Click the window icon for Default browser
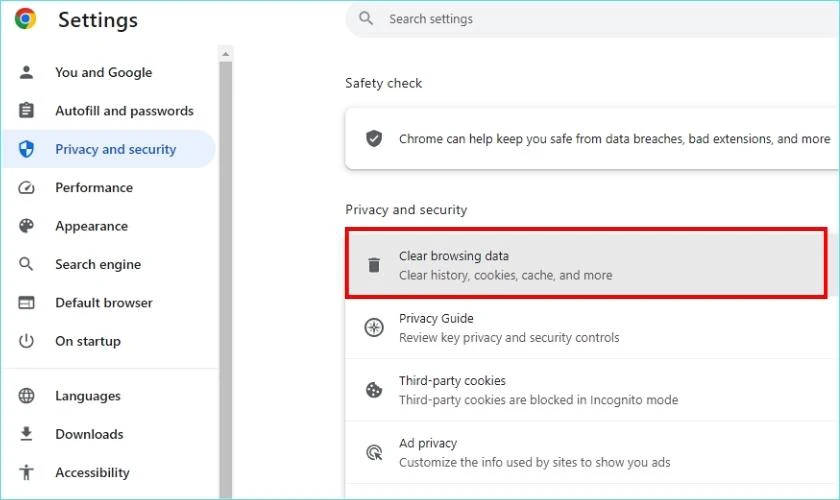The height and width of the screenshot is (500, 840). click(x=26, y=302)
